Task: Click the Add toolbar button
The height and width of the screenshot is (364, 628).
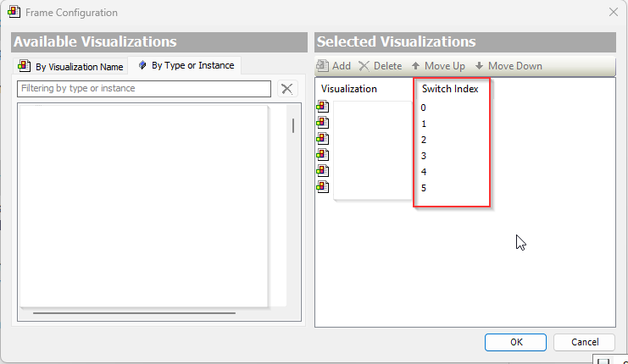Action: click(x=333, y=66)
